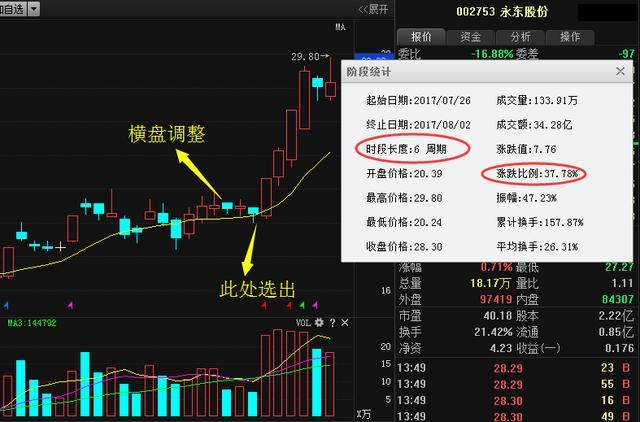The image size is (640, 422).
Task: Click 起始日期:2017/07/26 in the dialog
Action: (418, 100)
